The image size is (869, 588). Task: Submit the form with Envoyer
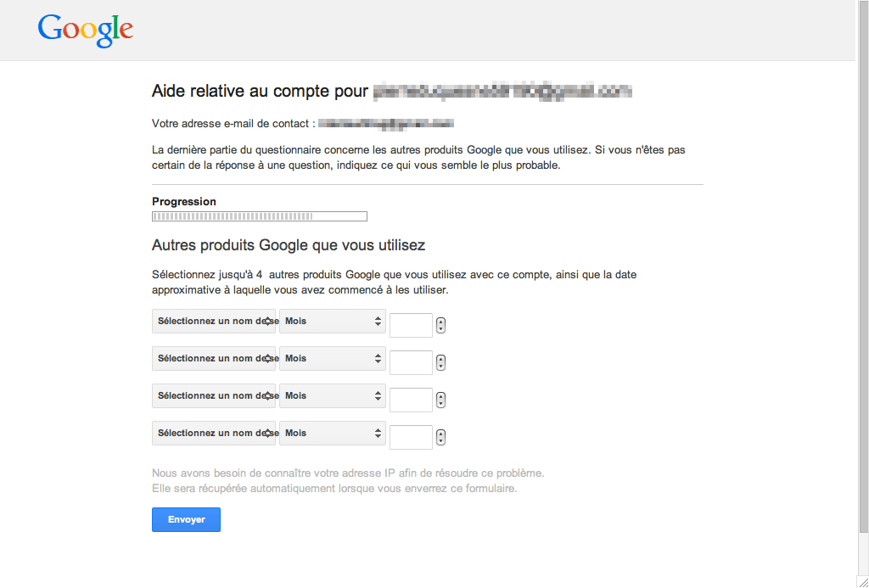[x=186, y=520]
